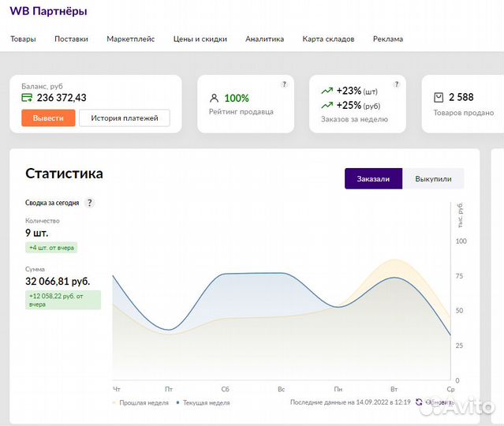Viewport: 504px width, 426px height.
Task: Click the growth arrow beside +23% (шт)
Action: point(327,91)
